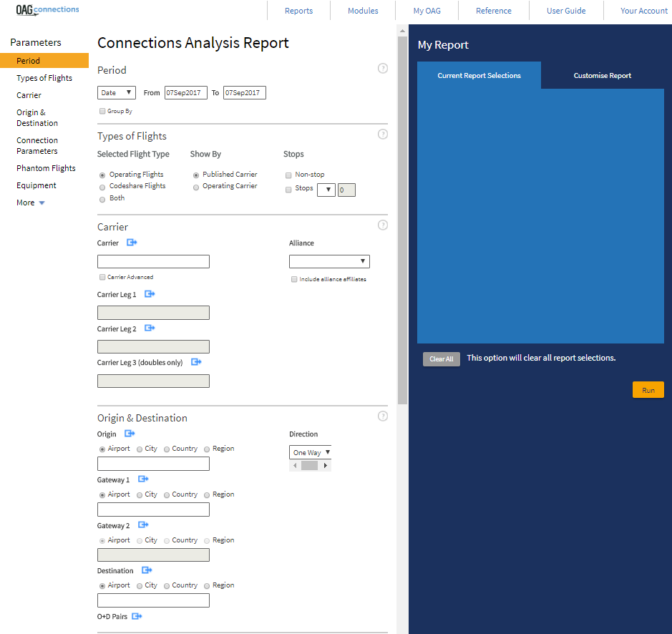Open the User Guide menu
This screenshot has width=672, height=634.
pyautogui.click(x=566, y=11)
